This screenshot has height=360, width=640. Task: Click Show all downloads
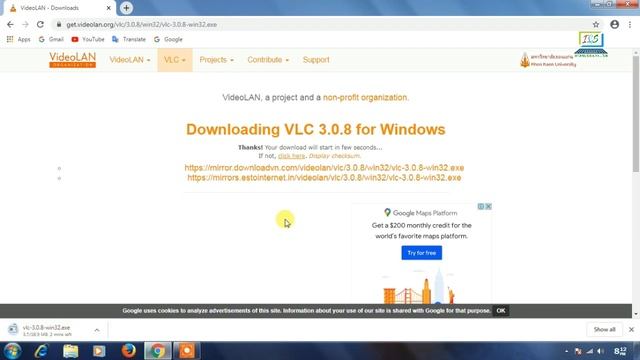click(604, 329)
